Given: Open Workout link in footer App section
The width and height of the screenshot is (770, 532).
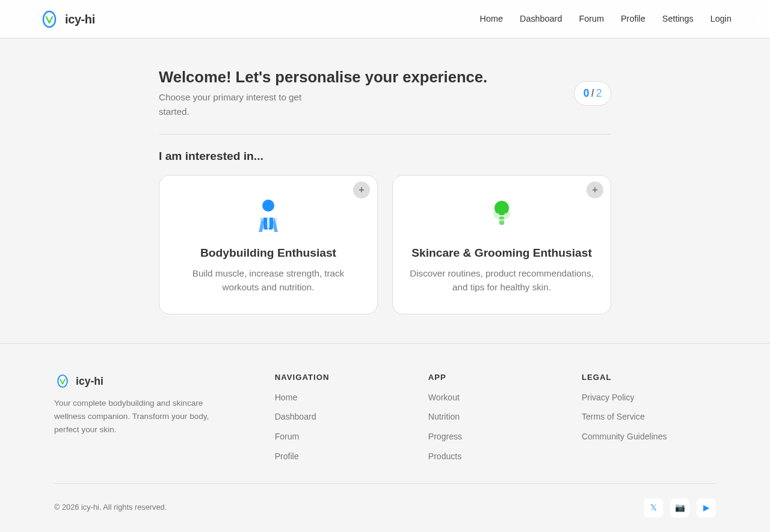Looking at the screenshot, I should pos(444,397).
